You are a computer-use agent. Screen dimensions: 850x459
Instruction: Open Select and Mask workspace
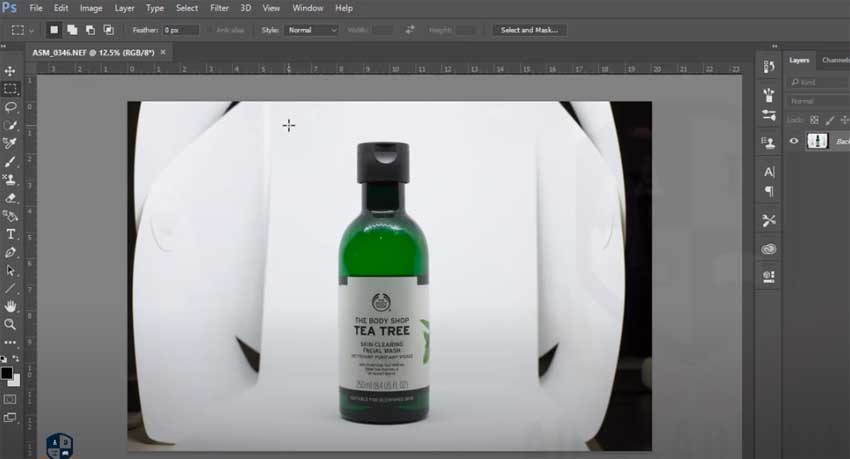click(x=529, y=30)
